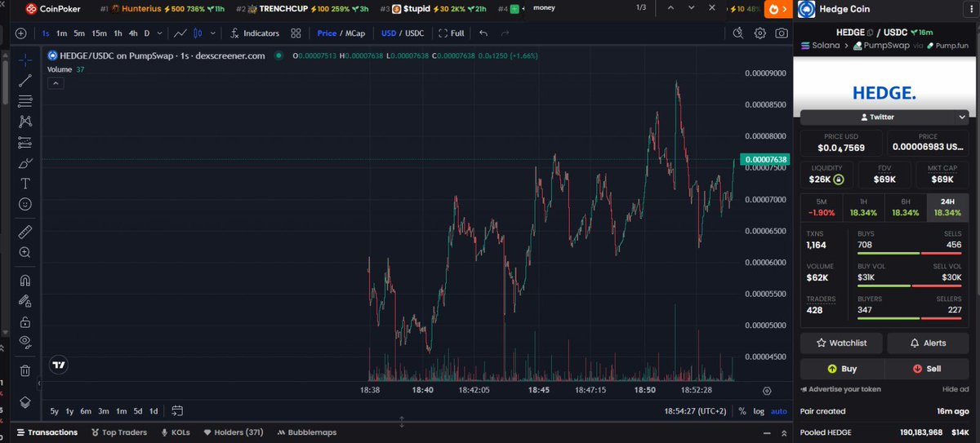980x443 pixels.
Task: Switch to line chart style
Action: pyautogui.click(x=180, y=33)
